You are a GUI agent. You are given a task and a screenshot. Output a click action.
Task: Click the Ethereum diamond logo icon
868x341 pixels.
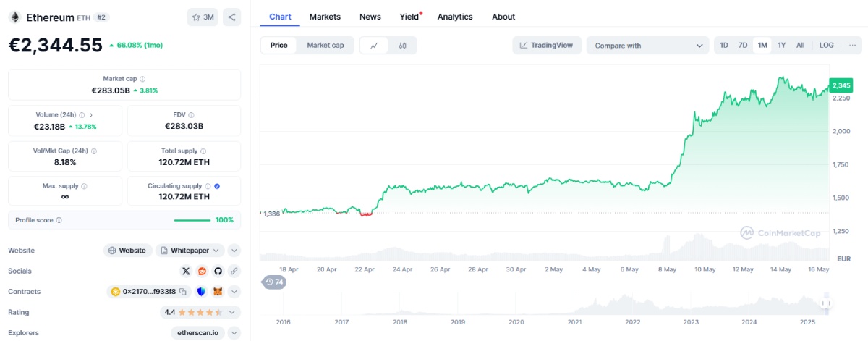[x=14, y=17]
